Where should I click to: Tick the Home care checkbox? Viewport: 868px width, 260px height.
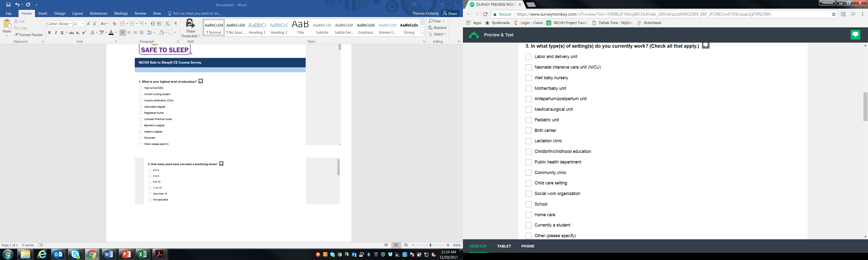[x=529, y=215]
